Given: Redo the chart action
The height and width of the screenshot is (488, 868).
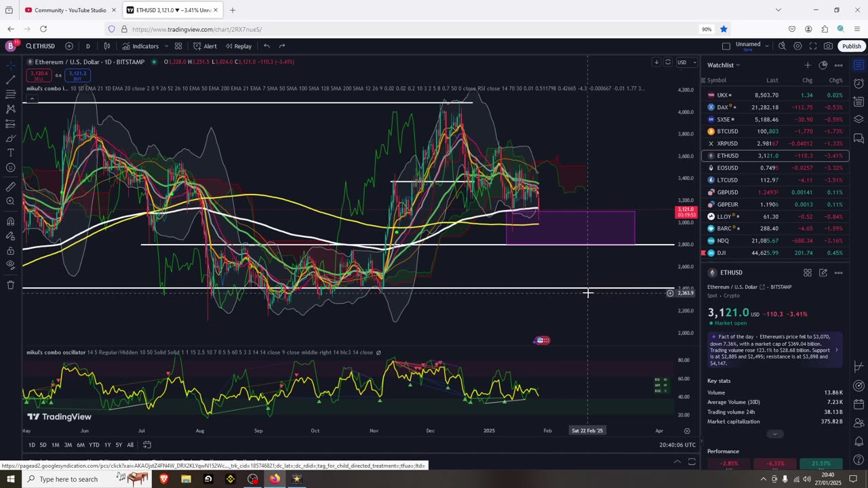Looking at the screenshot, I should [282, 46].
